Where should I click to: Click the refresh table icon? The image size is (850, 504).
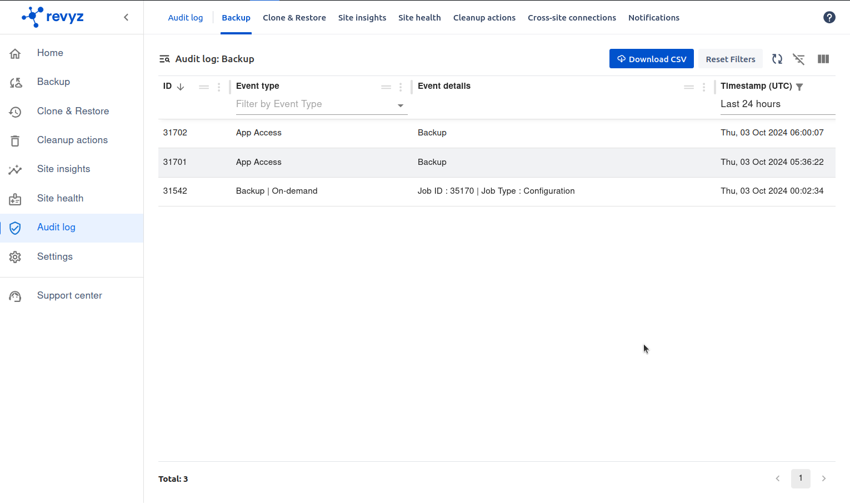click(777, 59)
